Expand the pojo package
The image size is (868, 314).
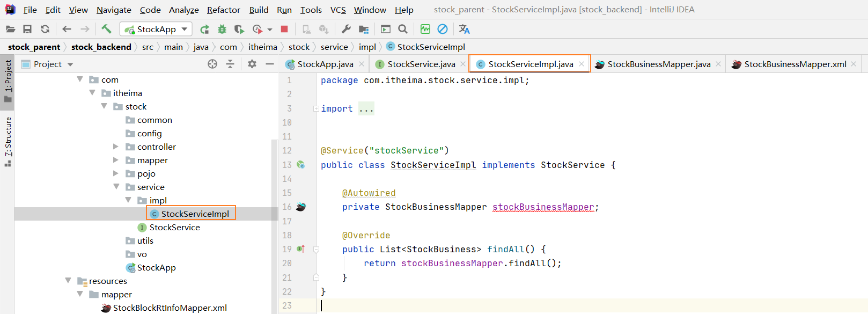click(116, 173)
